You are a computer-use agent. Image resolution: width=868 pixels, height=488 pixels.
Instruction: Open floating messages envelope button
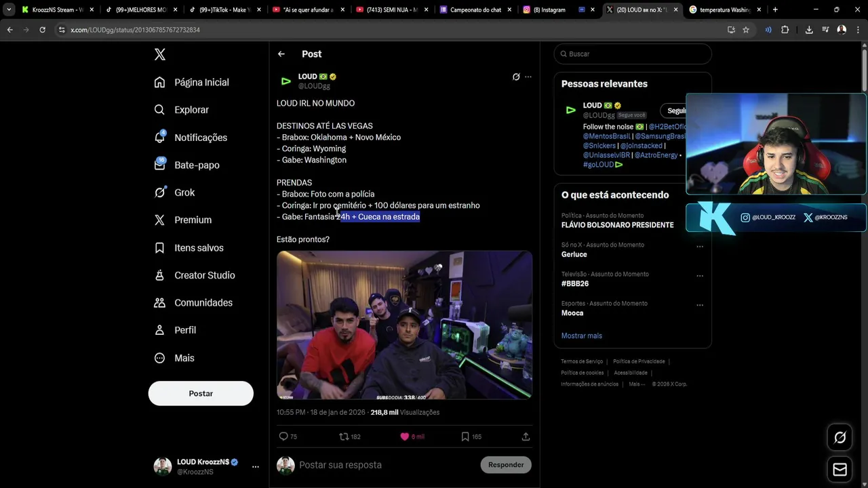(840, 469)
